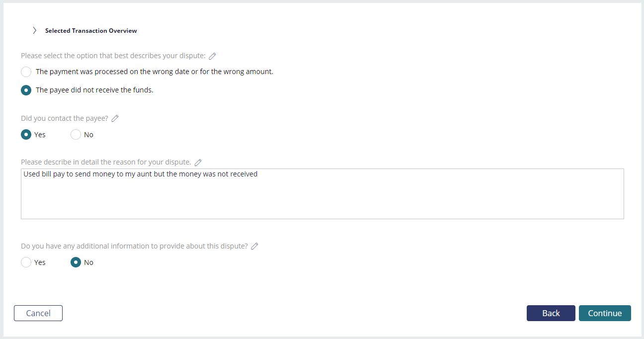
Task: Click the Cancel button
Action: 38,313
